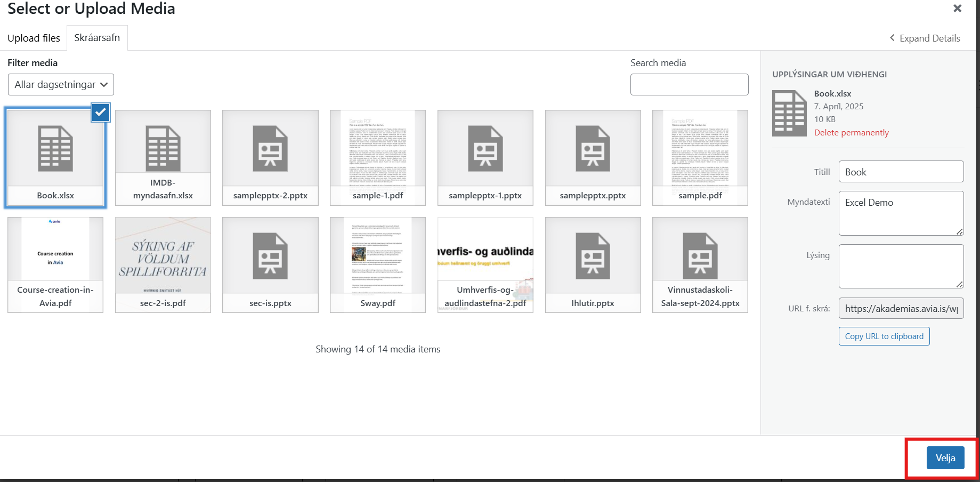
Task: Open the Allar dagsetningar date filter
Action: click(x=61, y=85)
